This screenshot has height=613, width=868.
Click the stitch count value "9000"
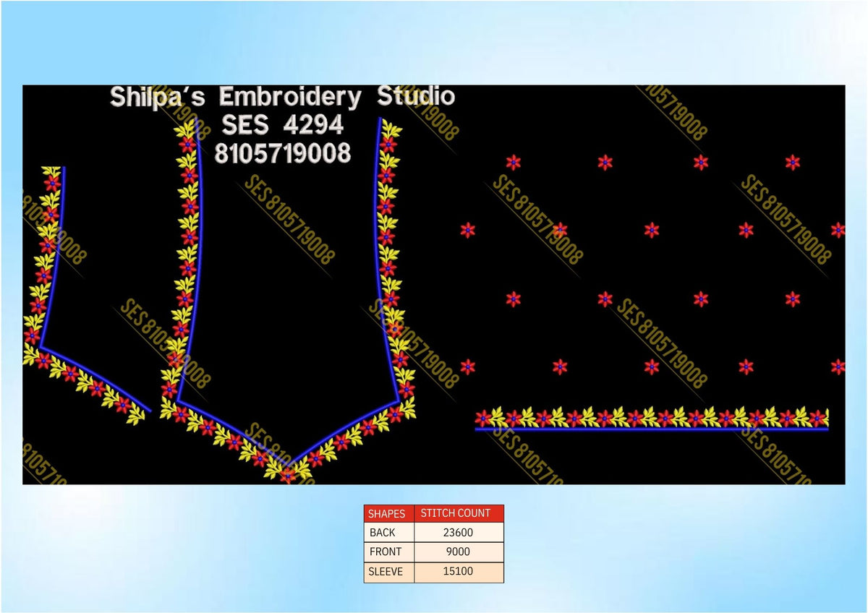pyautogui.click(x=459, y=552)
